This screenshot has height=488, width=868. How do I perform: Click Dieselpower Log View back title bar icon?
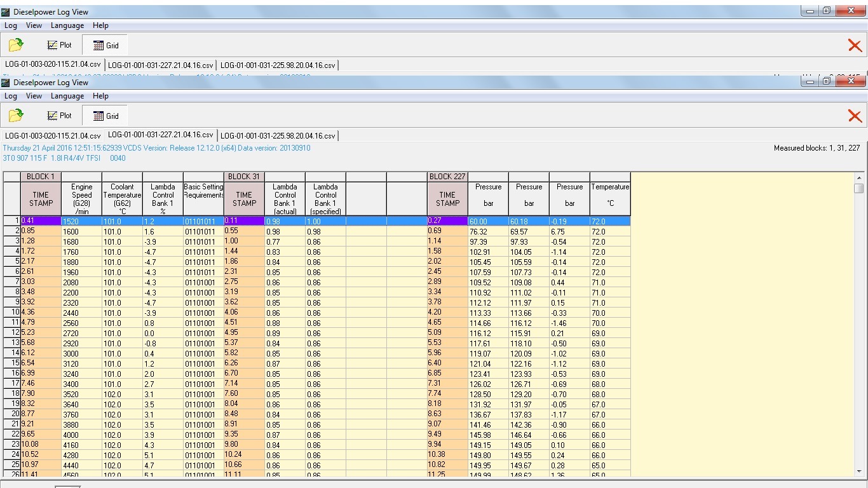(6, 12)
